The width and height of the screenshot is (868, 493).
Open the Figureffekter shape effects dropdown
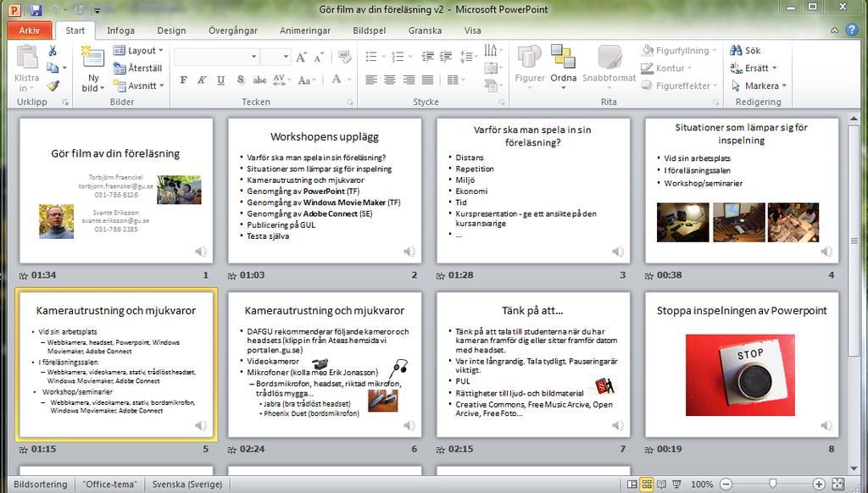coord(680,86)
